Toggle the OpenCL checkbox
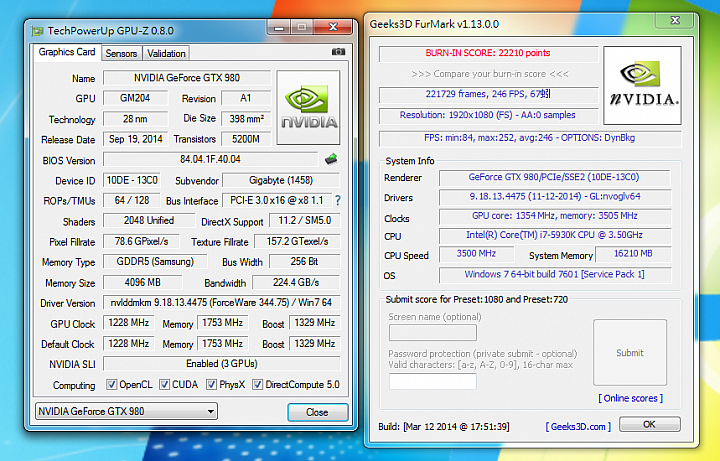Image resolution: width=720 pixels, height=461 pixels. pos(111,384)
